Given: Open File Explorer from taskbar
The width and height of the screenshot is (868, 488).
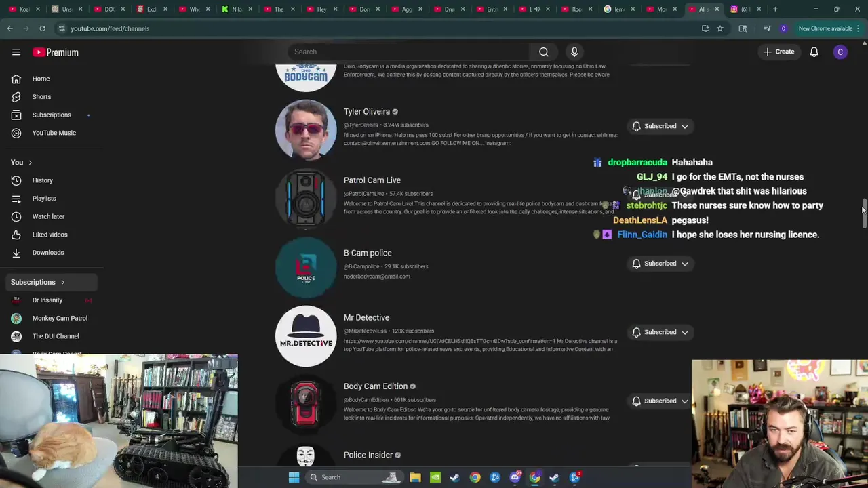Looking at the screenshot, I should [415, 477].
